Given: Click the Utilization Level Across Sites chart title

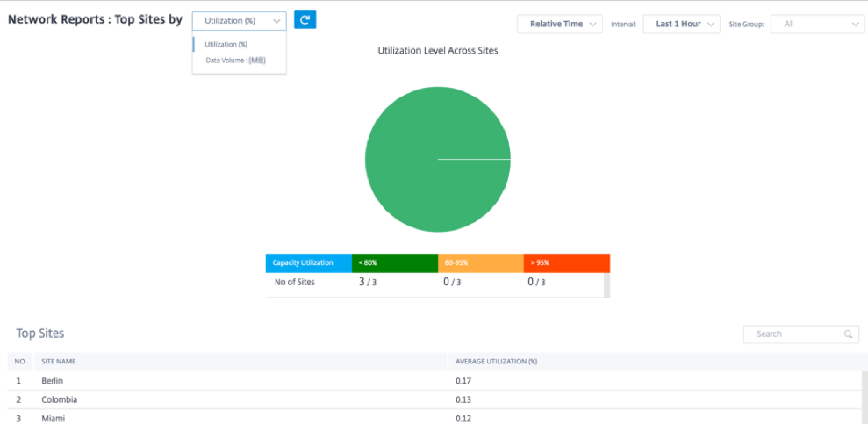Looking at the screenshot, I should pyautogui.click(x=438, y=50).
